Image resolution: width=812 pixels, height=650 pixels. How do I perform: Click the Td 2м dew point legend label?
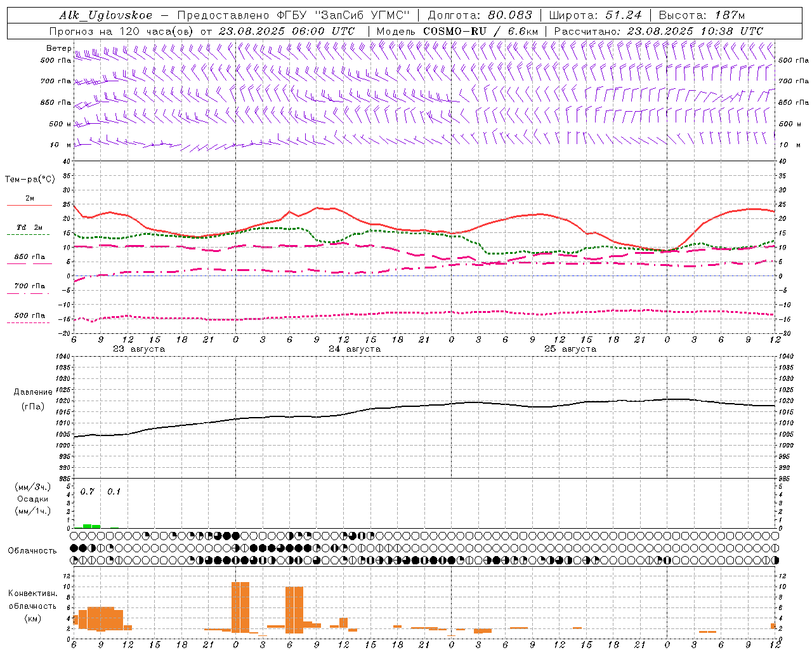tap(29, 227)
